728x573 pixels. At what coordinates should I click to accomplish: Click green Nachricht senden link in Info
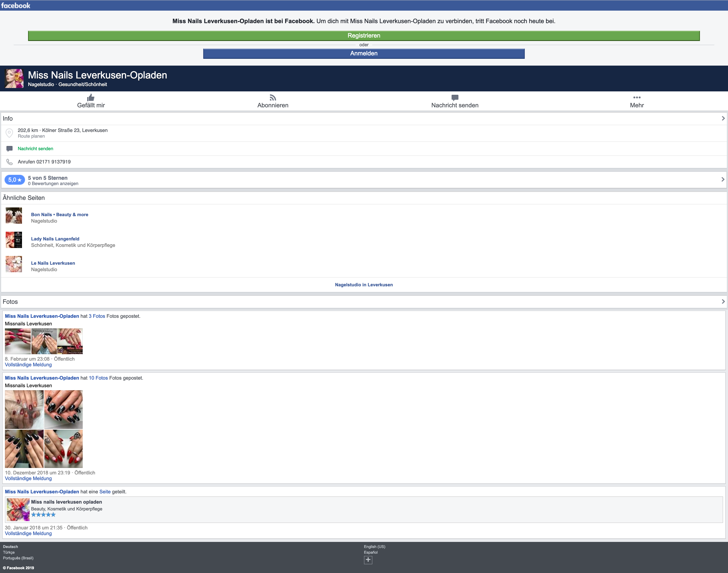pyautogui.click(x=35, y=149)
